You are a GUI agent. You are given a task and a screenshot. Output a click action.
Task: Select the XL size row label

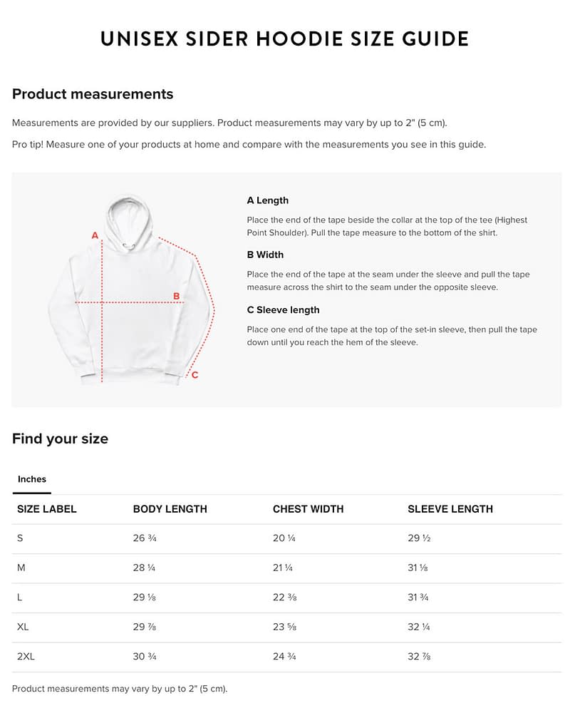point(23,627)
